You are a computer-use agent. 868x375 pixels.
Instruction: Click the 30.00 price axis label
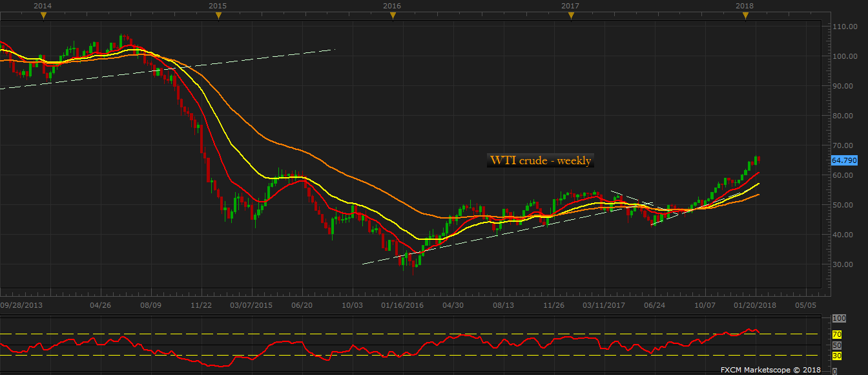pyautogui.click(x=844, y=264)
